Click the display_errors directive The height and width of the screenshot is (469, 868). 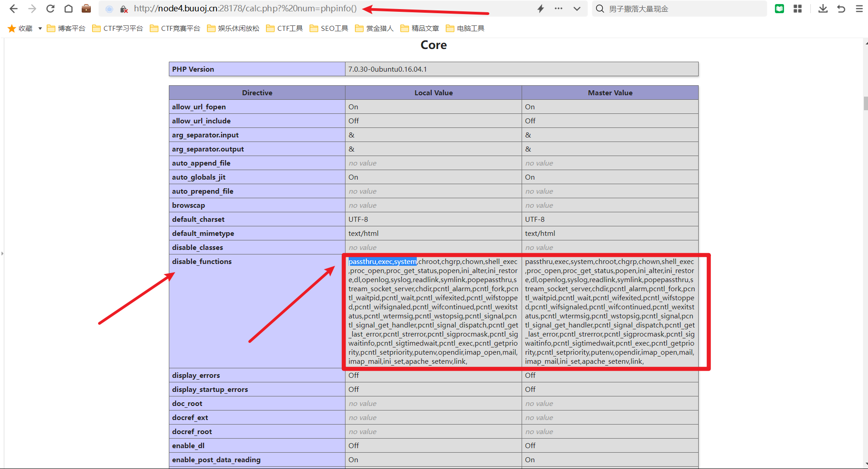[x=196, y=375]
